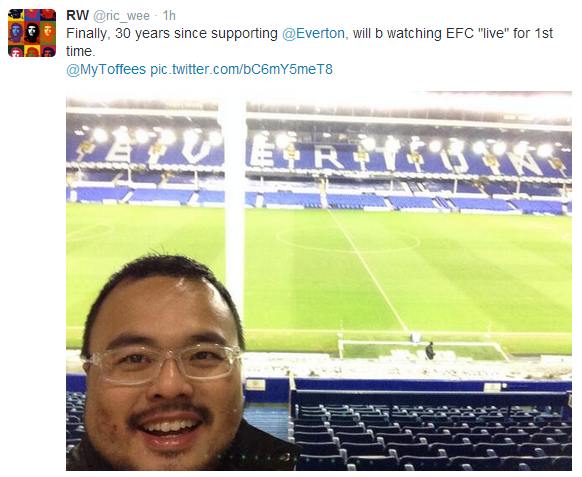Click the floodlights along the stand roof
The height and width of the screenshot is (477, 582).
[x=319, y=139]
